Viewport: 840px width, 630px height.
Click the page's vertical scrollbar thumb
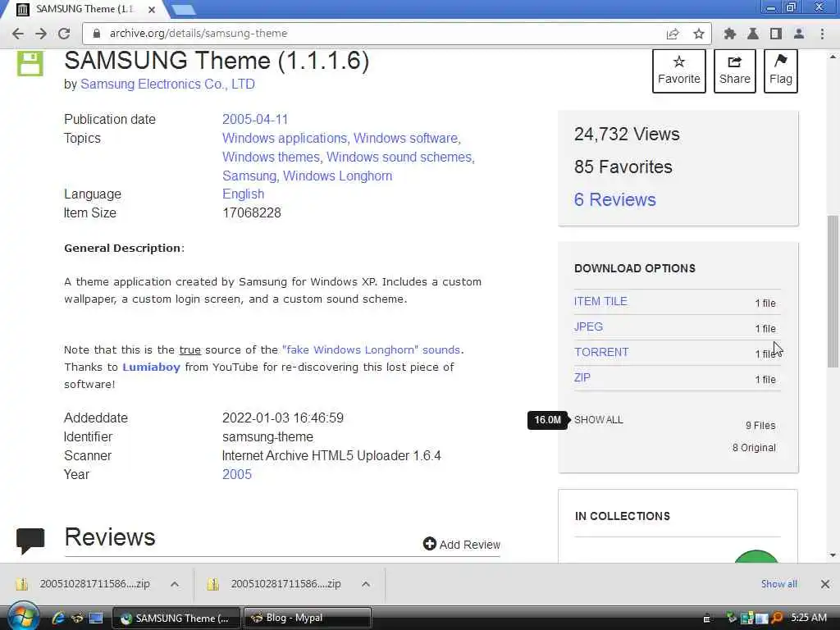tap(833, 291)
